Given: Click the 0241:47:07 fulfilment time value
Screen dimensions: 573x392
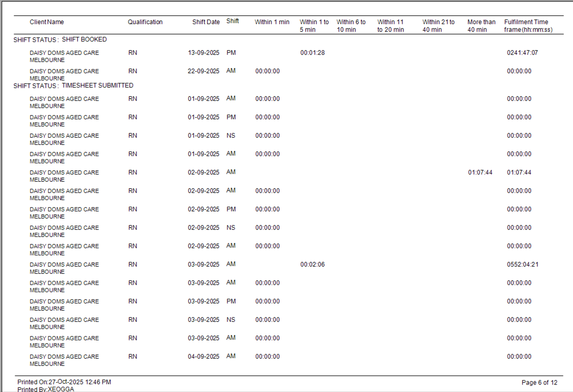Looking at the screenshot, I should pos(522,53).
